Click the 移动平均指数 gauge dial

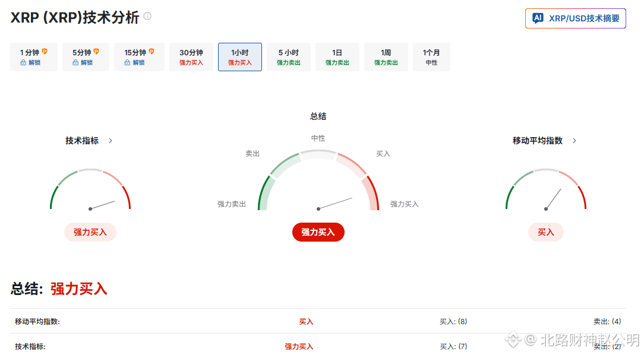pyautogui.click(x=546, y=189)
